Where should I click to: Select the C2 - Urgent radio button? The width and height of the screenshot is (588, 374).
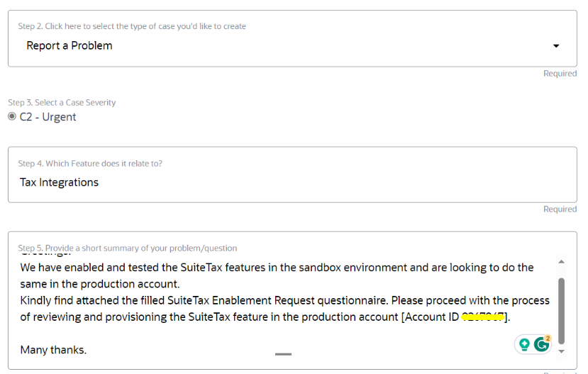click(x=12, y=116)
